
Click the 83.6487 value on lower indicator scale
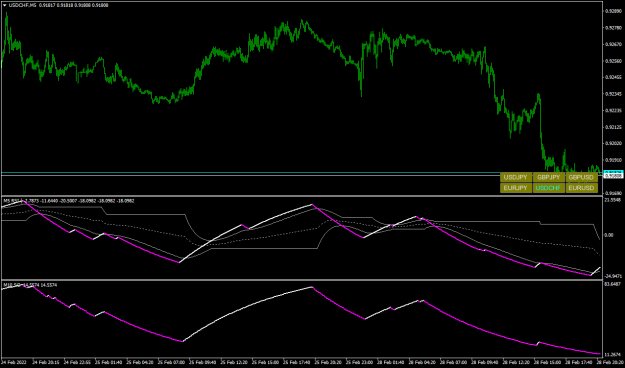tap(613, 284)
